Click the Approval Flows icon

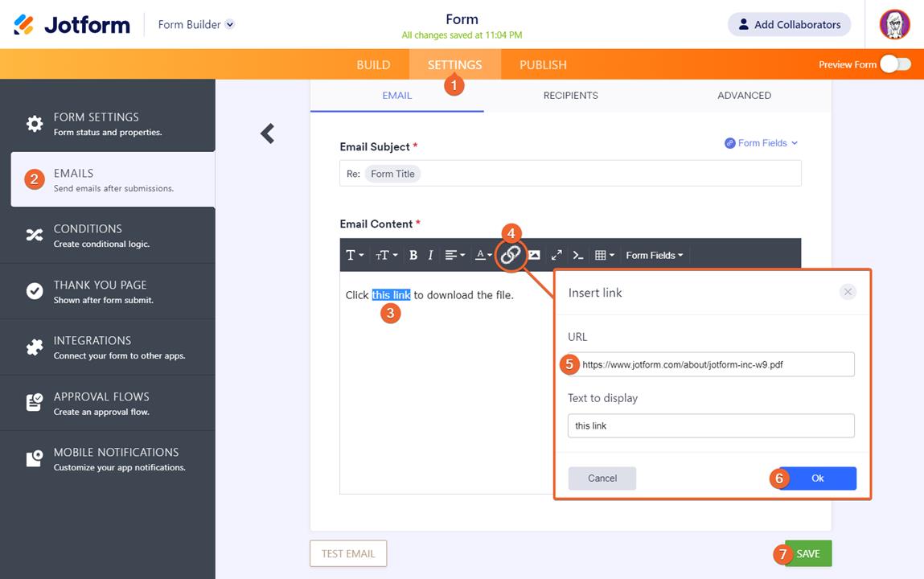(35, 402)
